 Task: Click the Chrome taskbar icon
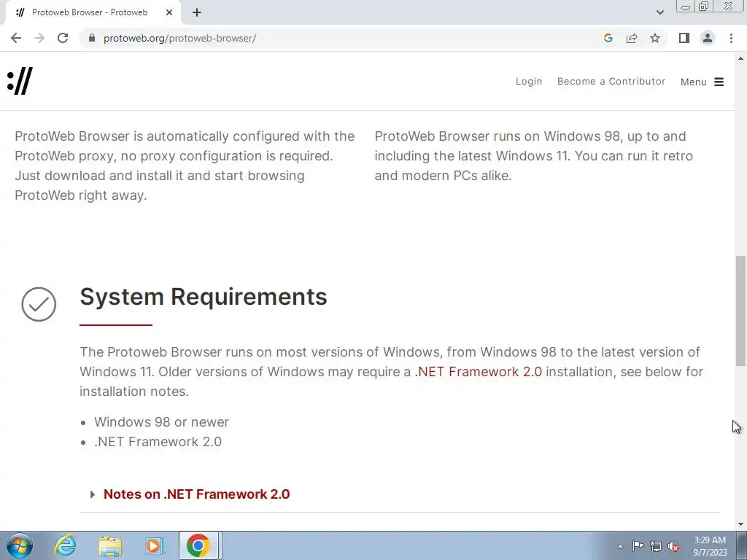[x=198, y=545]
